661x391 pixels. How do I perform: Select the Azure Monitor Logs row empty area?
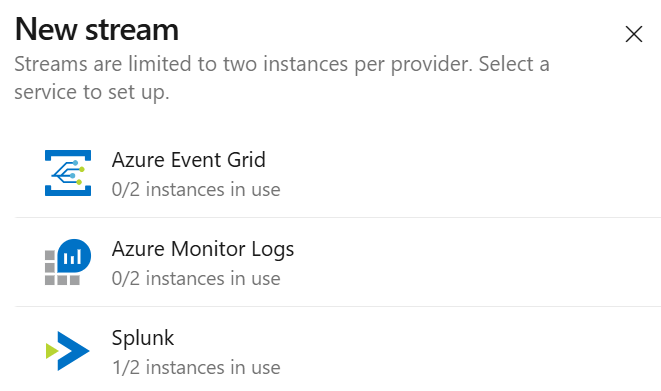tap(476, 262)
